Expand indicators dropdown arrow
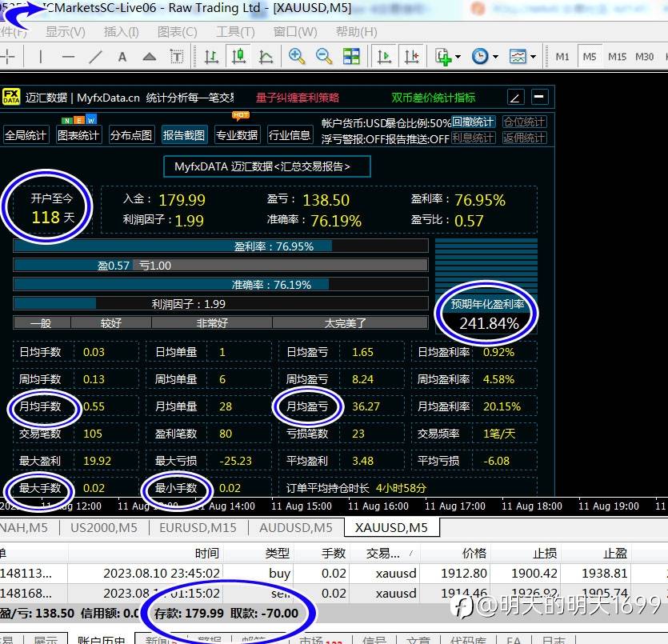 tap(458, 57)
